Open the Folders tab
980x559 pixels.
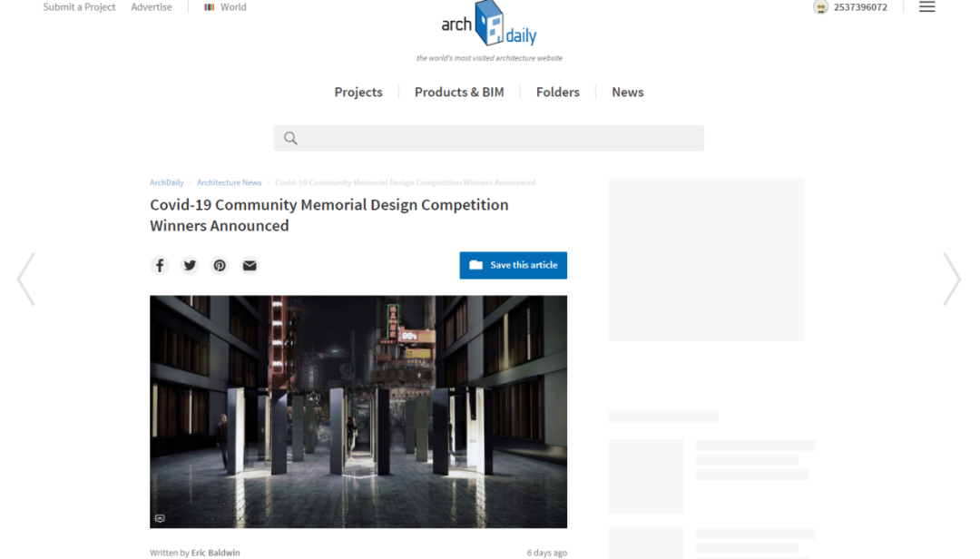pos(557,92)
